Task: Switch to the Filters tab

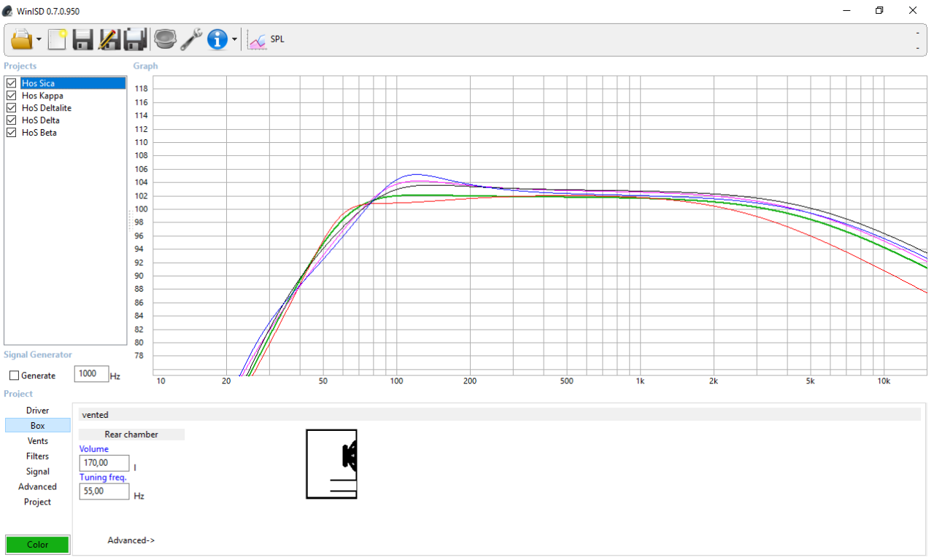Action: (38, 456)
